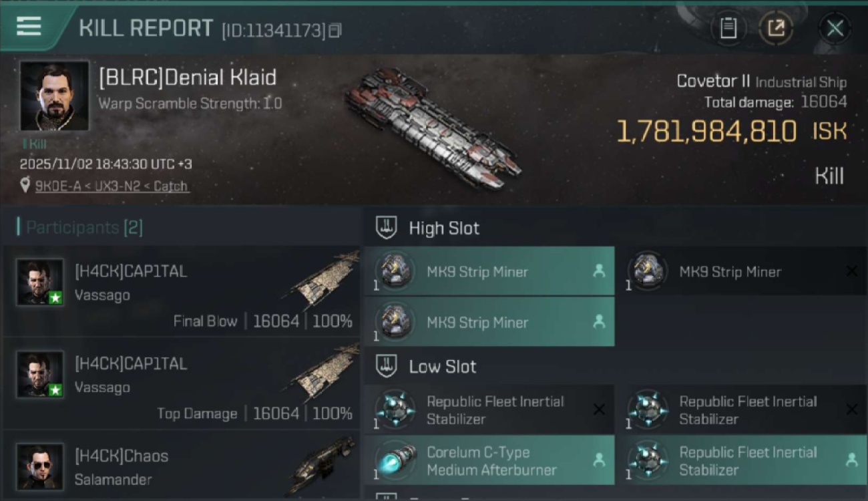Open the clipboard report icon
This screenshot has height=501, width=868.
728,28
